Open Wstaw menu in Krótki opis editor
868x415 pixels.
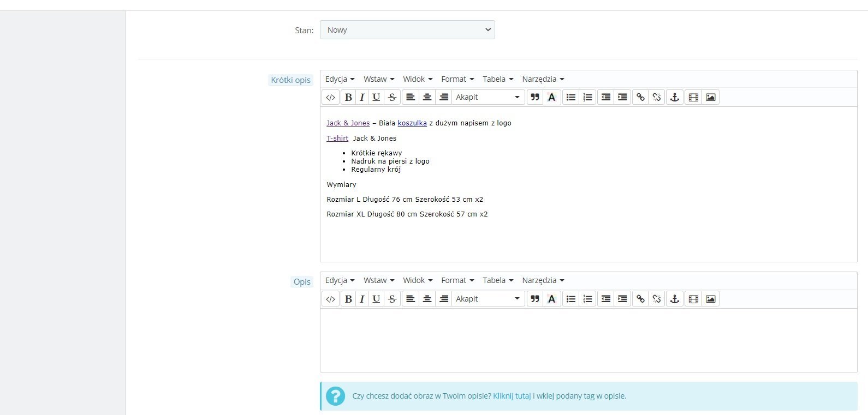[379, 79]
